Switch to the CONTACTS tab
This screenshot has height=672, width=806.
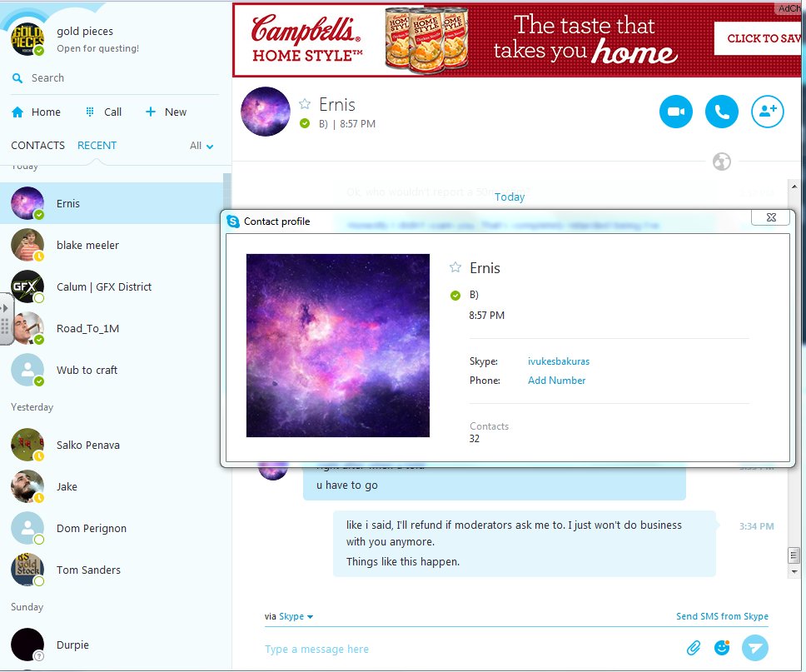click(38, 146)
